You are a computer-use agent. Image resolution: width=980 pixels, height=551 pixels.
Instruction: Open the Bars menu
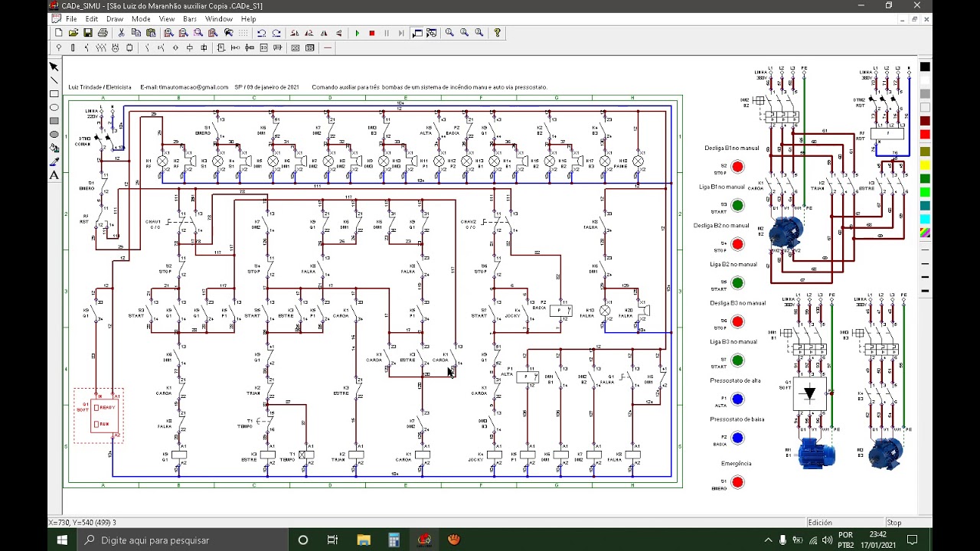[x=190, y=19]
